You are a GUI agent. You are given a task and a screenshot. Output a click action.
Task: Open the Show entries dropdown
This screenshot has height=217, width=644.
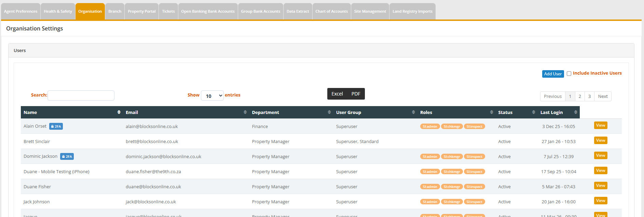point(212,96)
